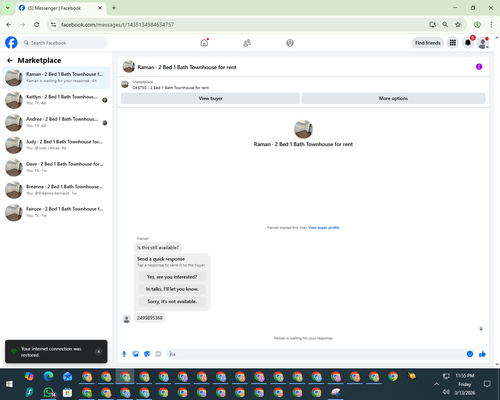Open the Raman townhouse conversation
500x400 pixels.
click(56, 77)
